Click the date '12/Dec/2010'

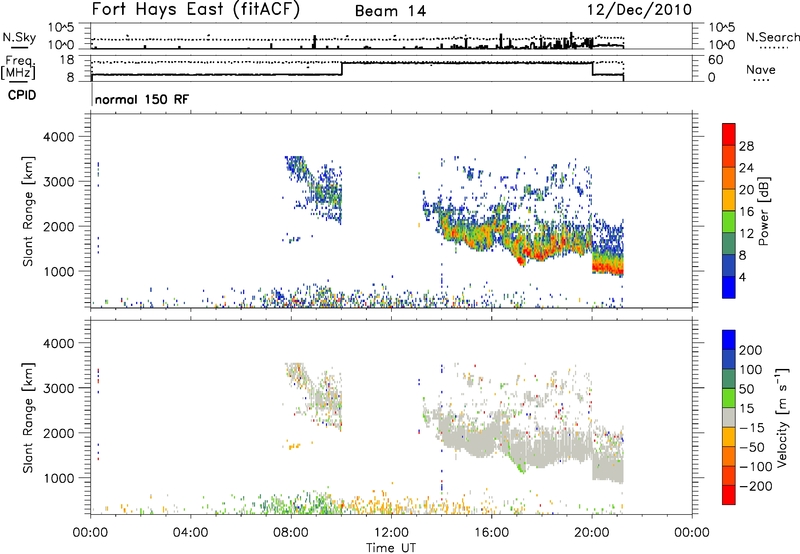(639, 10)
